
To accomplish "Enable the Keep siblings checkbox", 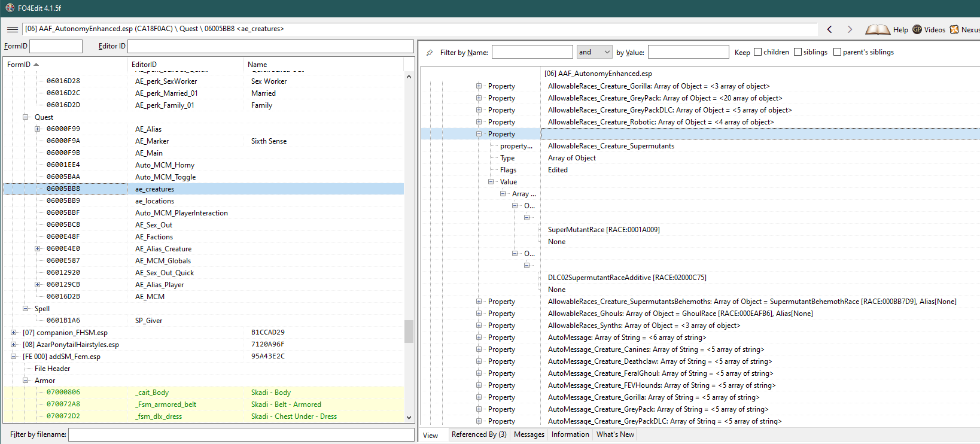I will click(798, 52).
